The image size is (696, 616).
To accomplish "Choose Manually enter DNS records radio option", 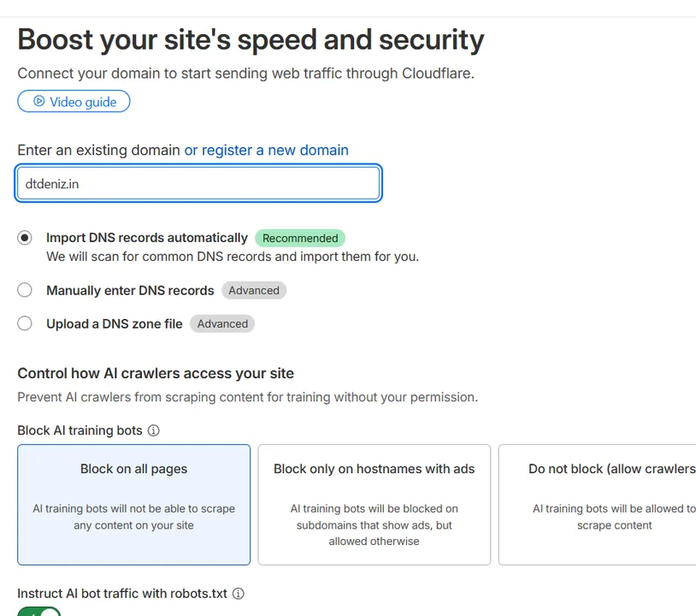I will [x=25, y=290].
